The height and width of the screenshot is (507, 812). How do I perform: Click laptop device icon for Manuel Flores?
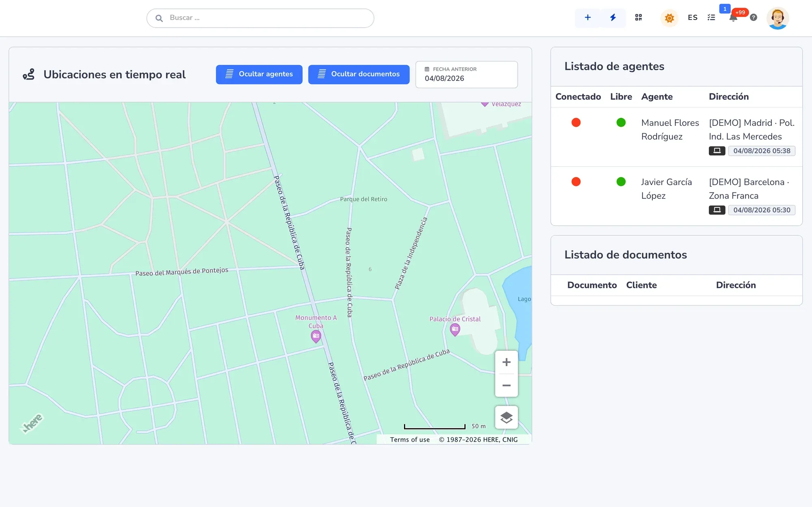tap(717, 151)
